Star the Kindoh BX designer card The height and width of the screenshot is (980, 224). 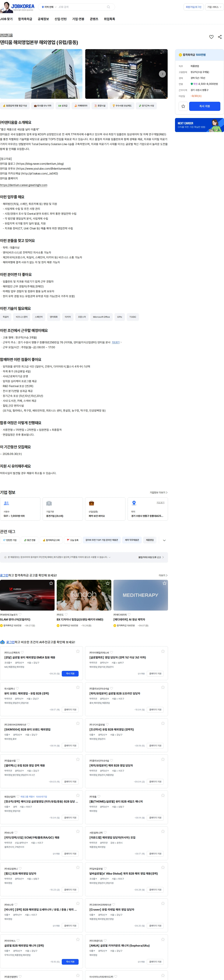(108, 583)
